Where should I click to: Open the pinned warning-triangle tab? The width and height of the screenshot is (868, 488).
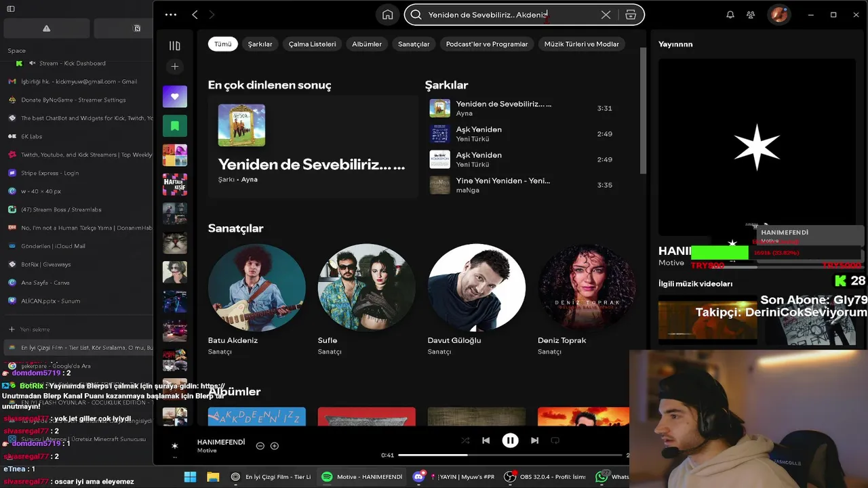46,28
